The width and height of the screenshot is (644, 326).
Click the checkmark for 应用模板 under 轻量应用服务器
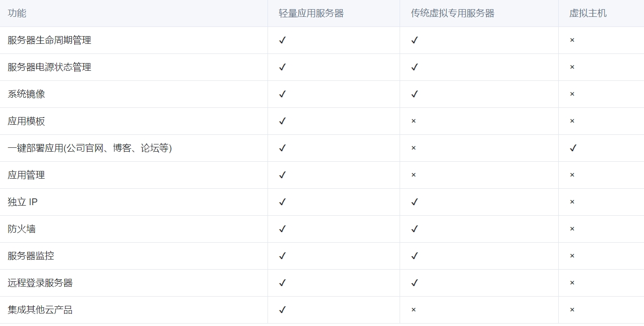(x=282, y=121)
